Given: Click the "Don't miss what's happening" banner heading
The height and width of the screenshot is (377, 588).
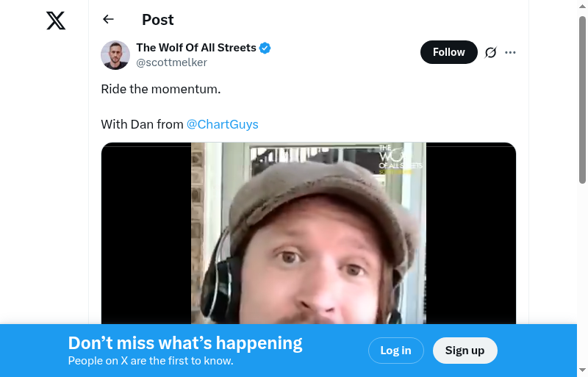Looking at the screenshot, I should click(x=185, y=343).
